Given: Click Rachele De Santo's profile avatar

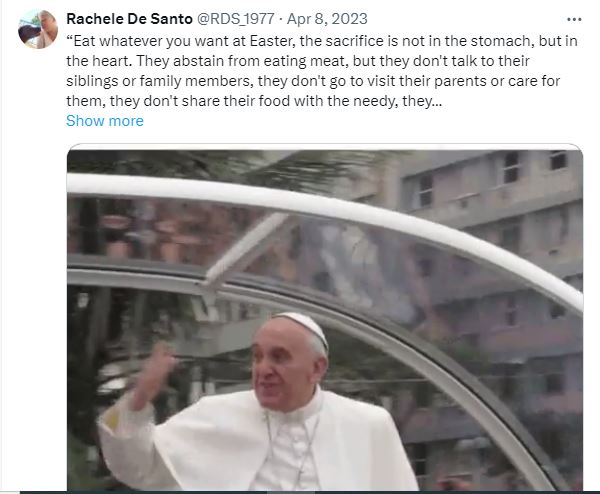Looking at the screenshot, I should [x=38, y=29].
